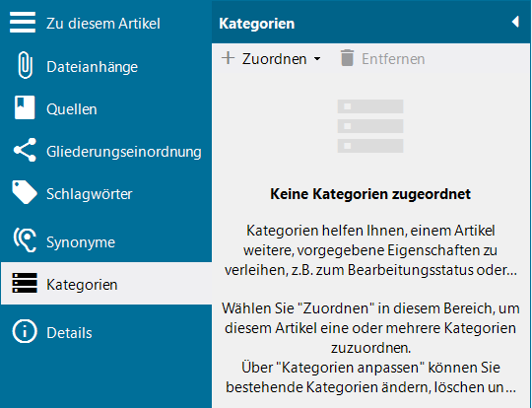This screenshot has height=408, width=532.
Task: Click the trash can Entfernen icon
Action: 347,58
